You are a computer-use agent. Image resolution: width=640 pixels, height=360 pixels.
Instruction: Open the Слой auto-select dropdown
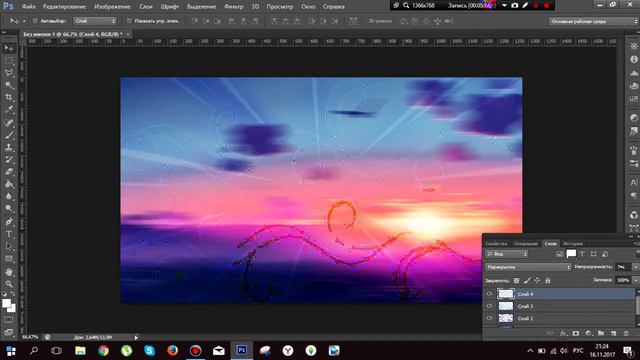click(x=95, y=21)
